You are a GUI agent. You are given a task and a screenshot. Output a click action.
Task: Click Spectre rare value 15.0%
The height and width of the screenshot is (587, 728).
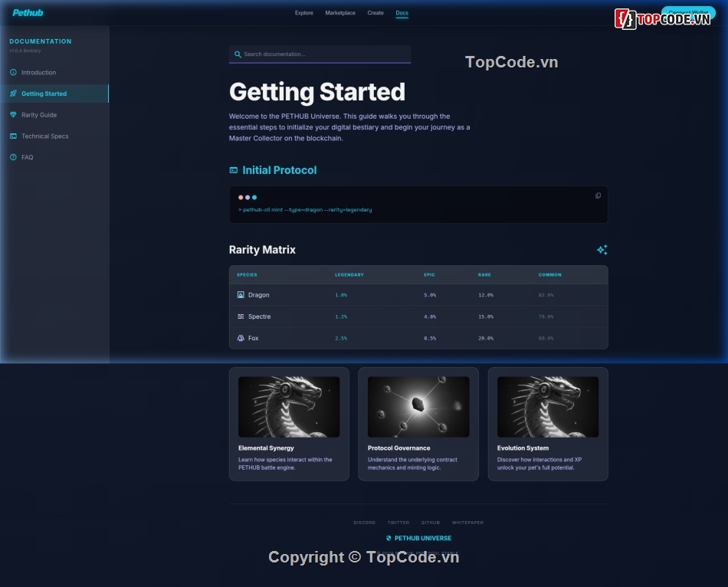click(x=486, y=316)
